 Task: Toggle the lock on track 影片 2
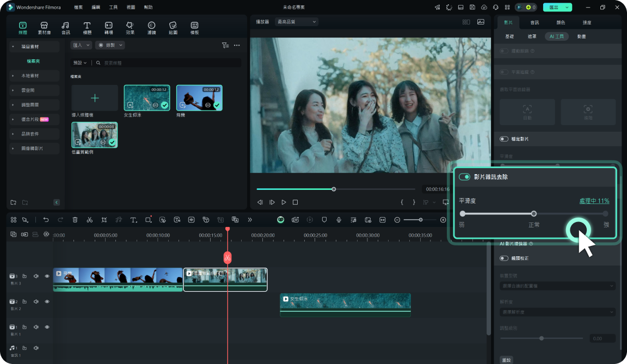[x=24, y=301]
